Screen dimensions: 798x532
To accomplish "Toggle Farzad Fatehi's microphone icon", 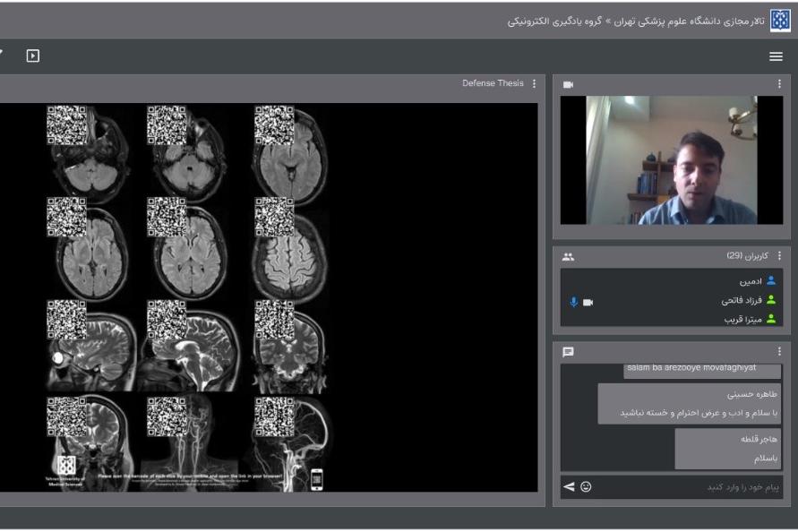I will [x=574, y=302].
